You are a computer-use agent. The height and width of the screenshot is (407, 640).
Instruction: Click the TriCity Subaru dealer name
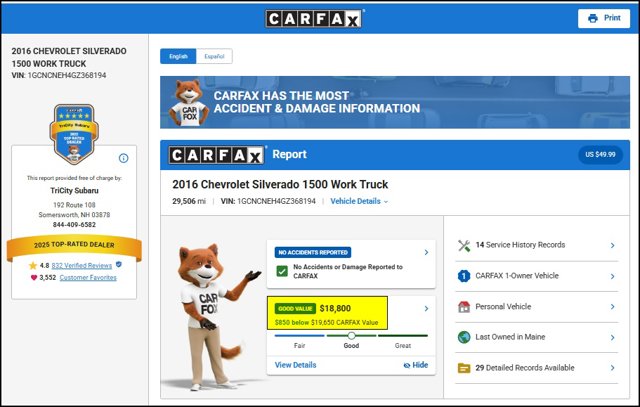tap(74, 191)
